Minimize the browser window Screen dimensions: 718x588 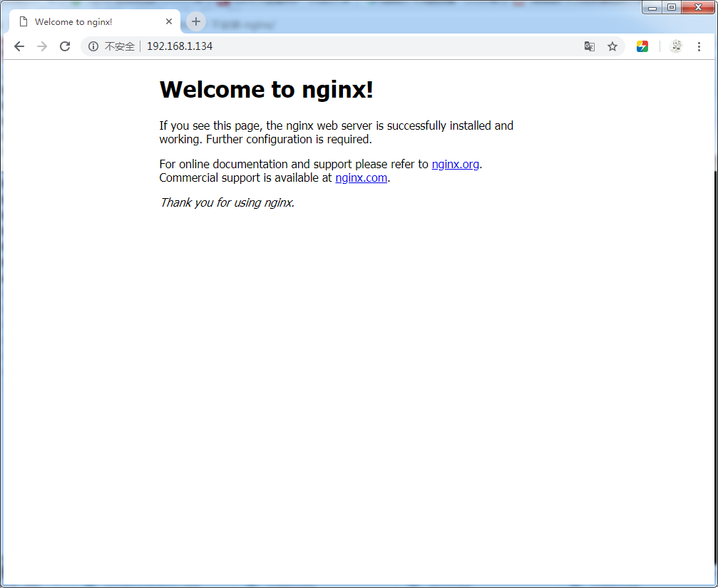coord(652,7)
